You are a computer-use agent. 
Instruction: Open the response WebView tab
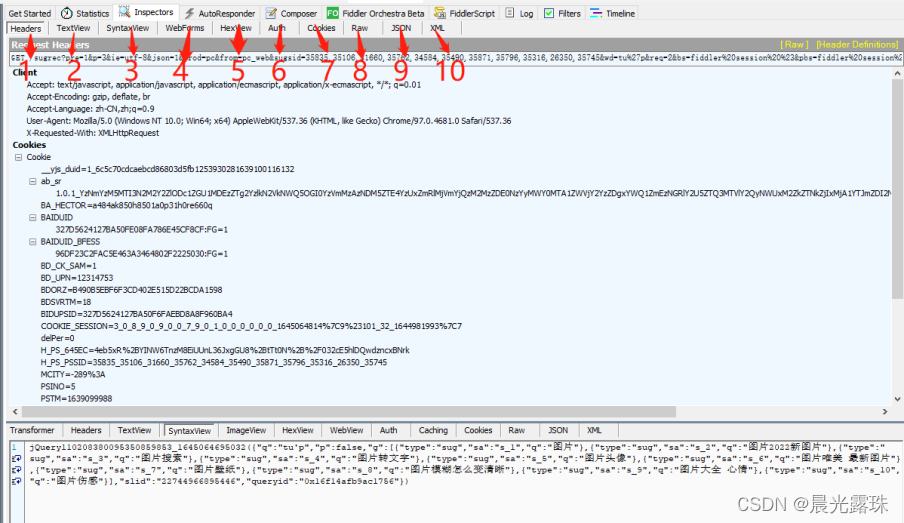346,430
